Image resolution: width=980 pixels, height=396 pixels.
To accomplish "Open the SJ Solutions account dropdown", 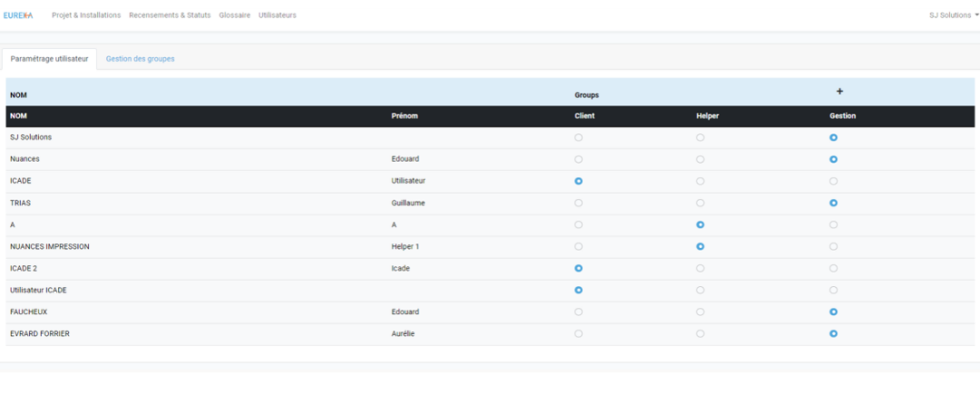I will [x=954, y=15].
